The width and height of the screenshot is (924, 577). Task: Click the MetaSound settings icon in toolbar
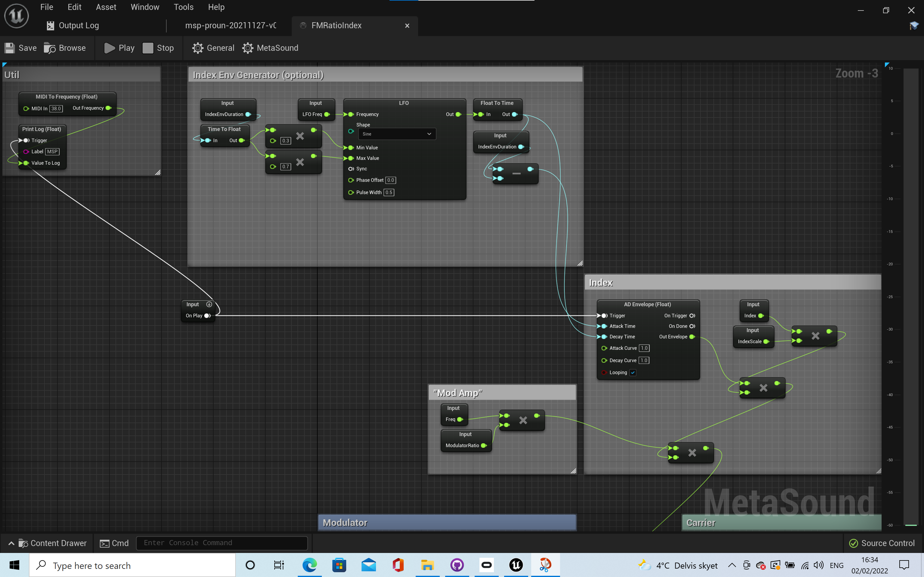point(248,48)
